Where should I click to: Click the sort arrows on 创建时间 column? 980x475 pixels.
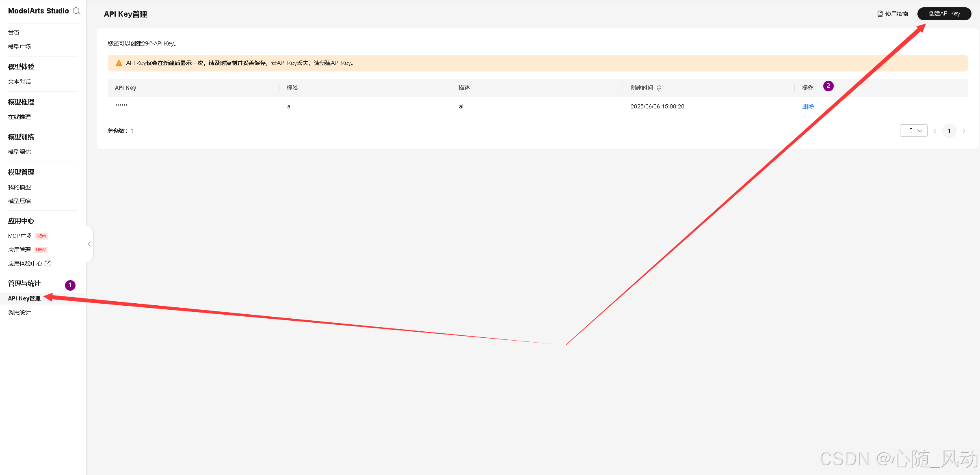click(659, 88)
